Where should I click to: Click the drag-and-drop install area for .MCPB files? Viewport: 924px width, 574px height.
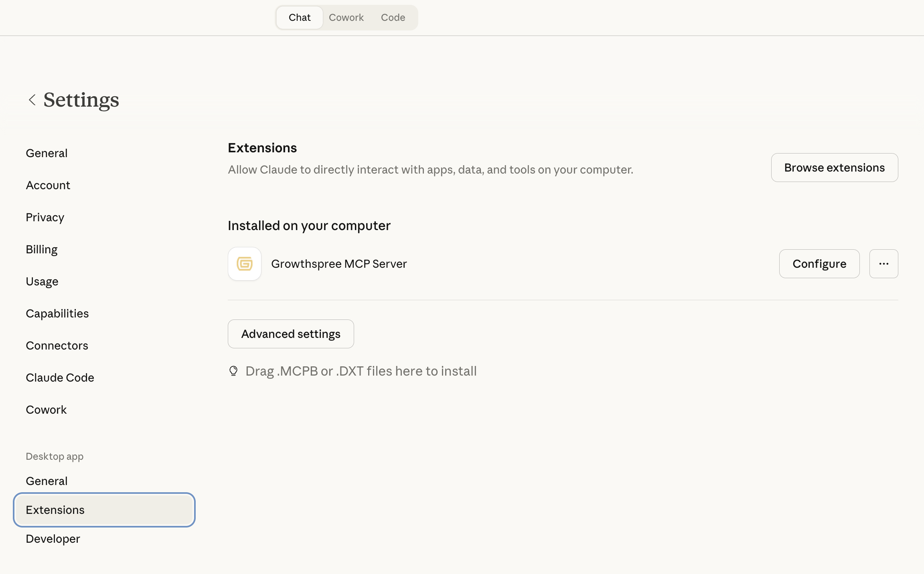[361, 371]
